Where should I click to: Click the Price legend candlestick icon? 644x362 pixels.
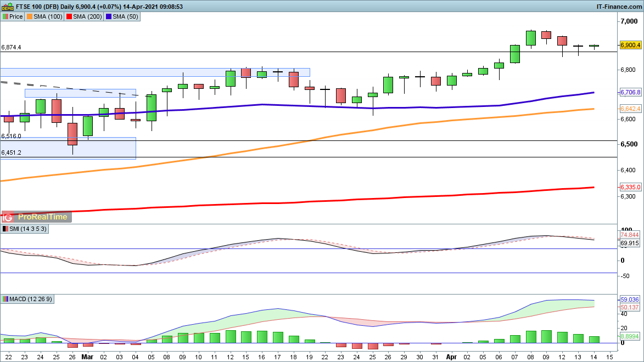click(x=5, y=16)
